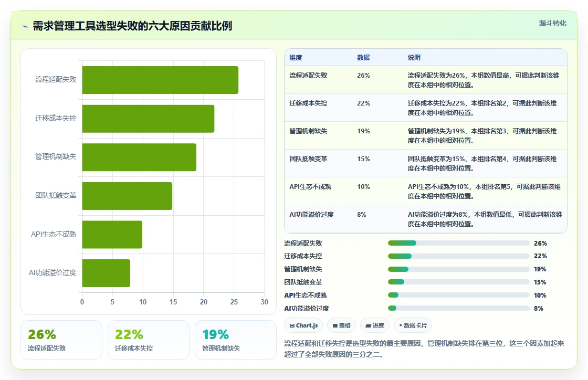Click the AI功能溢价过度 bar in the chart
The height and width of the screenshot is (380, 588).
[106, 273]
